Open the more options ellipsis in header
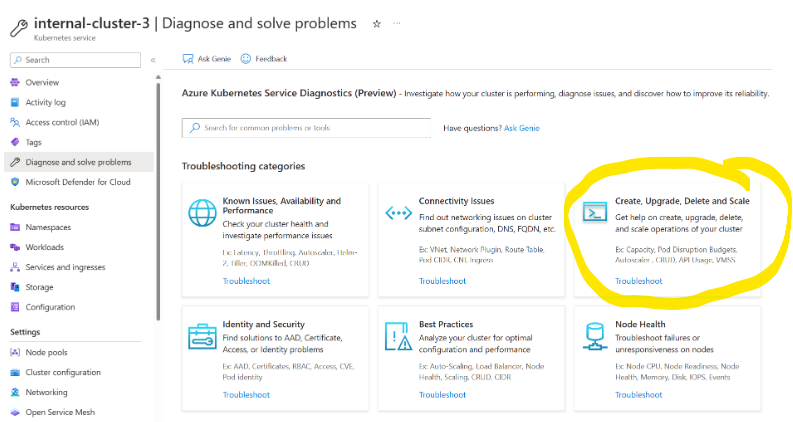This screenshot has height=422, width=793. coord(396,23)
